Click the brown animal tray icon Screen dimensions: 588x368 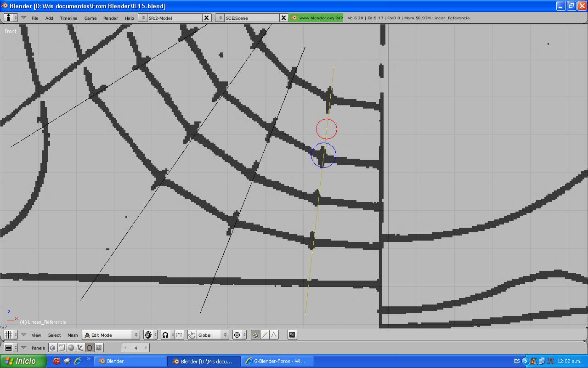click(533, 361)
